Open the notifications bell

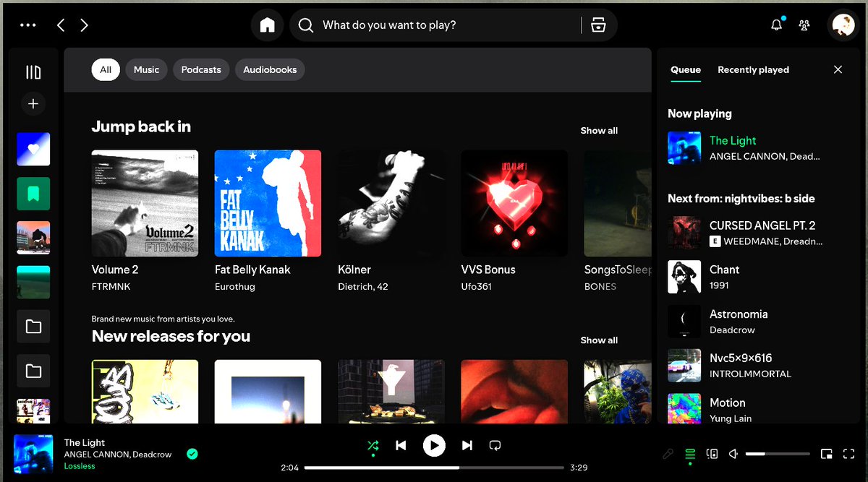776,25
